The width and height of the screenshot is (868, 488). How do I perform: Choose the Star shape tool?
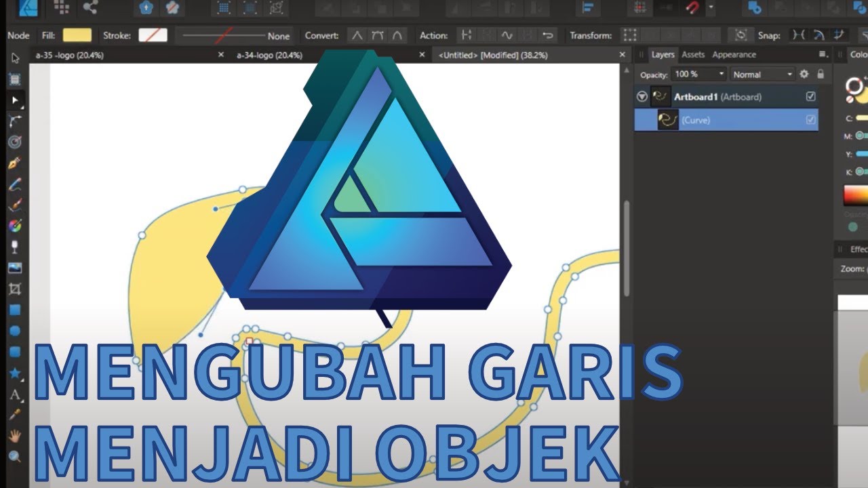click(x=14, y=373)
